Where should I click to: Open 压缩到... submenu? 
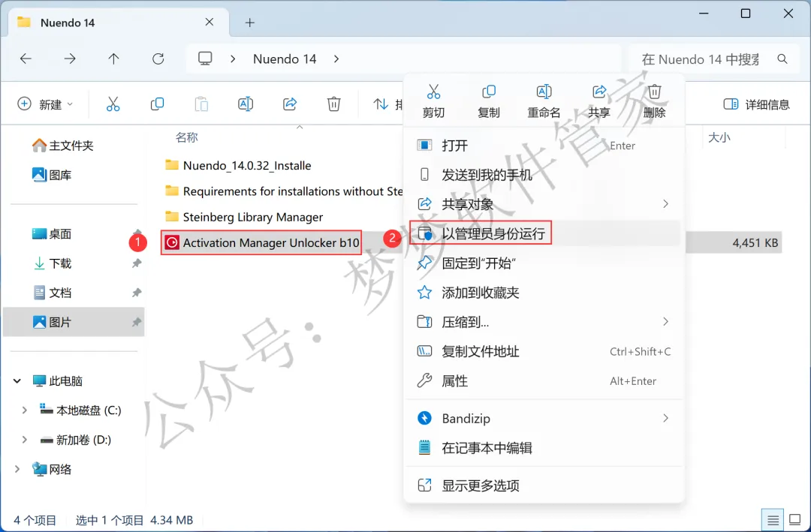(544, 322)
